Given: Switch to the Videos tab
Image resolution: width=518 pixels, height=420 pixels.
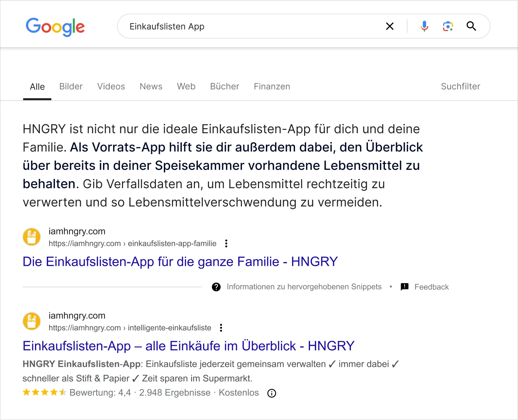Looking at the screenshot, I should (x=111, y=86).
